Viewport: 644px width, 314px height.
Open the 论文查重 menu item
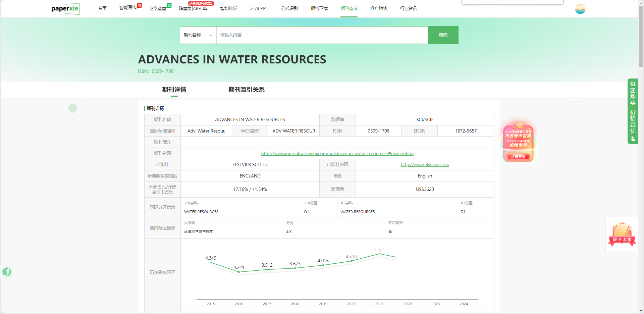158,9
